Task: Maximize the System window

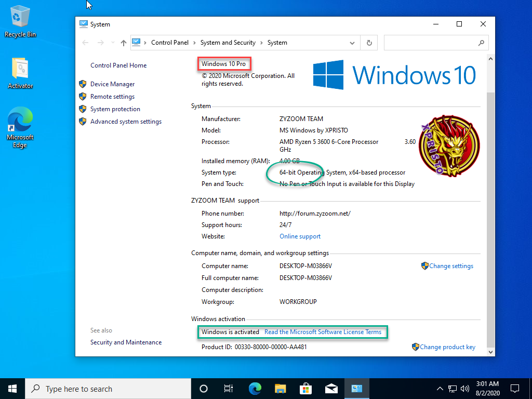Action: tap(459, 24)
